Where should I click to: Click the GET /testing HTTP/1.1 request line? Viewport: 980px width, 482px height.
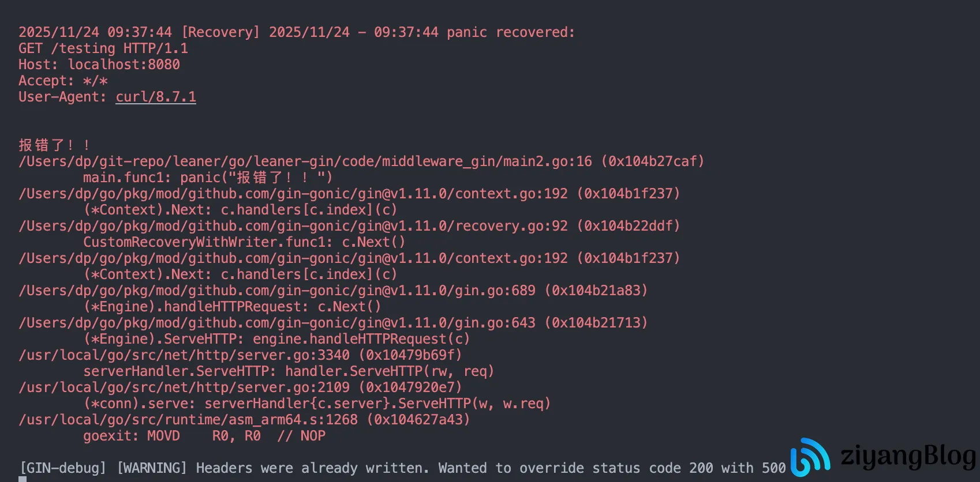(x=103, y=48)
